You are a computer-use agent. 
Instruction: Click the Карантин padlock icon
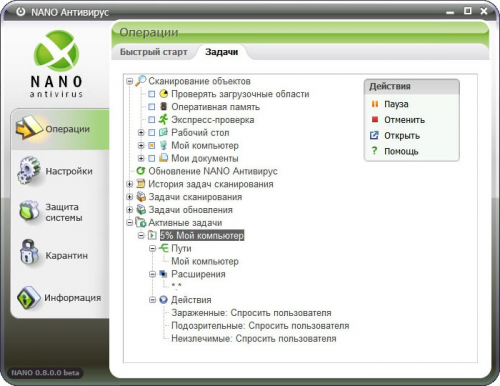pyautogui.click(x=29, y=253)
